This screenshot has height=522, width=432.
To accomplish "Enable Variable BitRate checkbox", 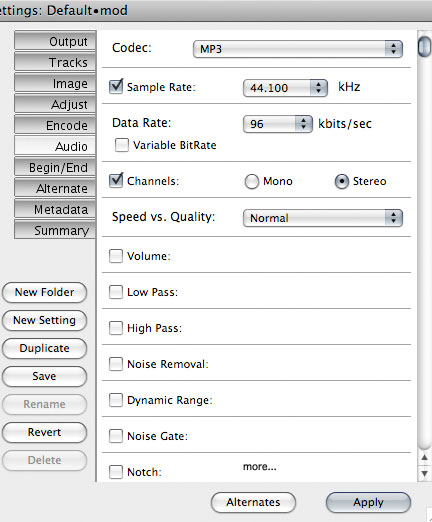I will [x=122, y=145].
